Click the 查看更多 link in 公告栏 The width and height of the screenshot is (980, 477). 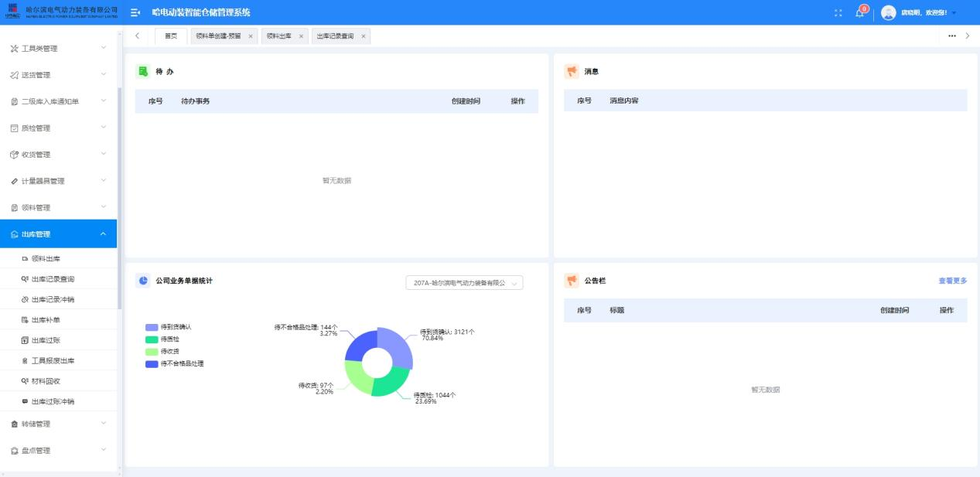point(952,281)
